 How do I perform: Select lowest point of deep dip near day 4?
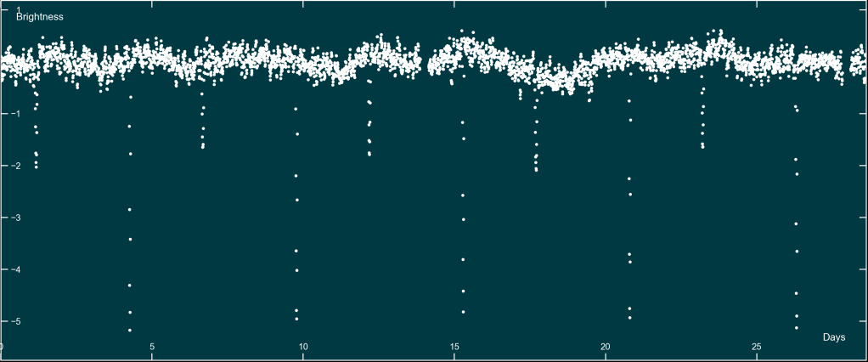point(130,330)
